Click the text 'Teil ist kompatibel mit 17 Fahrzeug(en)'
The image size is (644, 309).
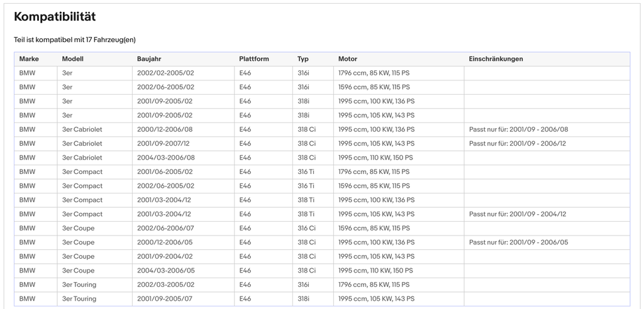(75, 40)
